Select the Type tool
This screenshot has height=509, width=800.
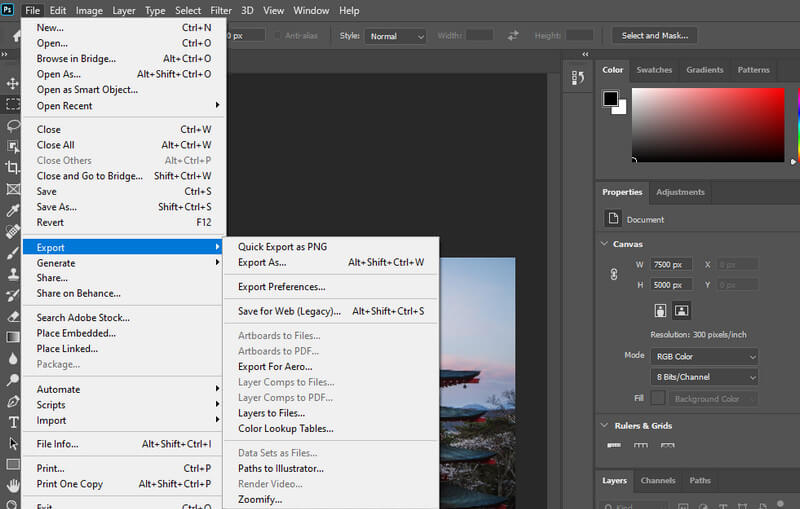pyautogui.click(x=13, y=422)
